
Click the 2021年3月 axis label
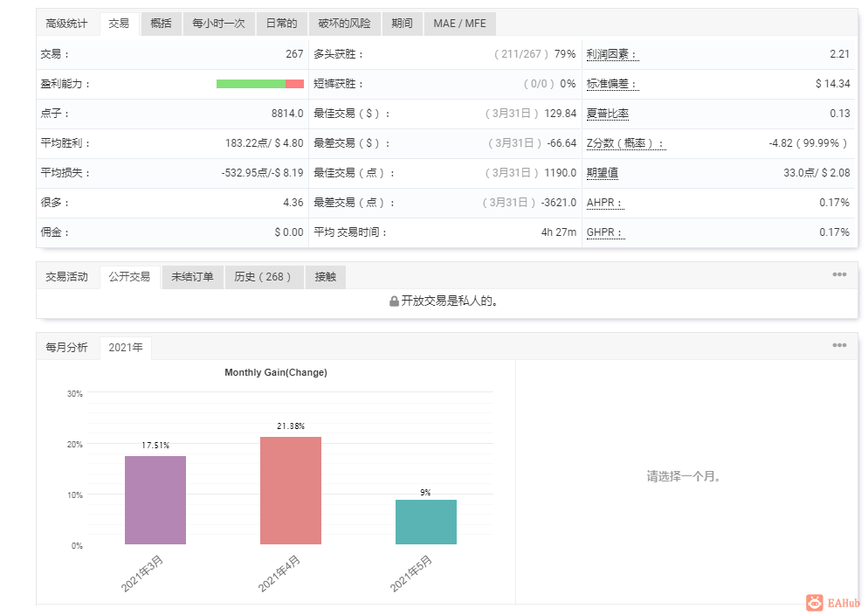142,574
